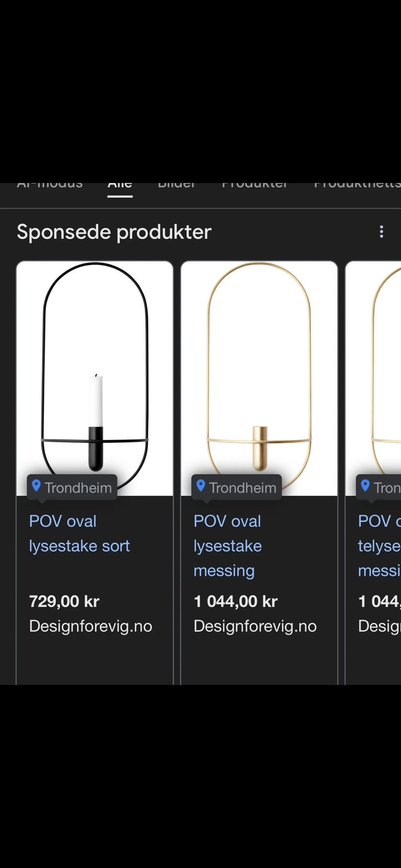Click the 1 044,00 kr price on the second card

[236, 602]
